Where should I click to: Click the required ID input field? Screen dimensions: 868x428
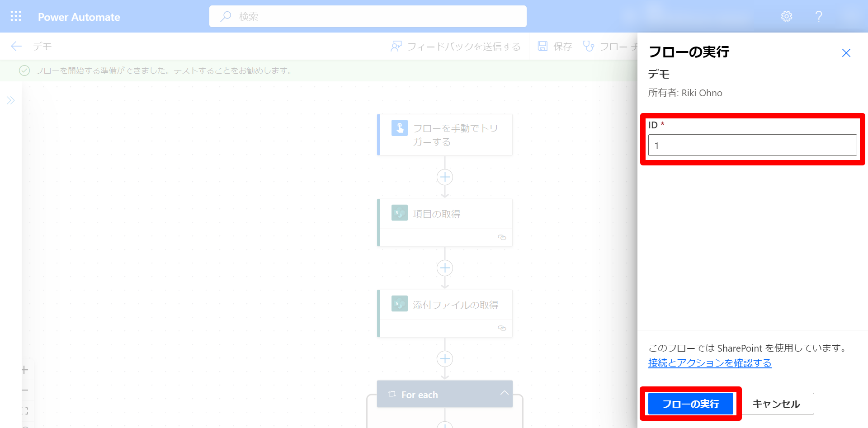(x=752, y=145)
